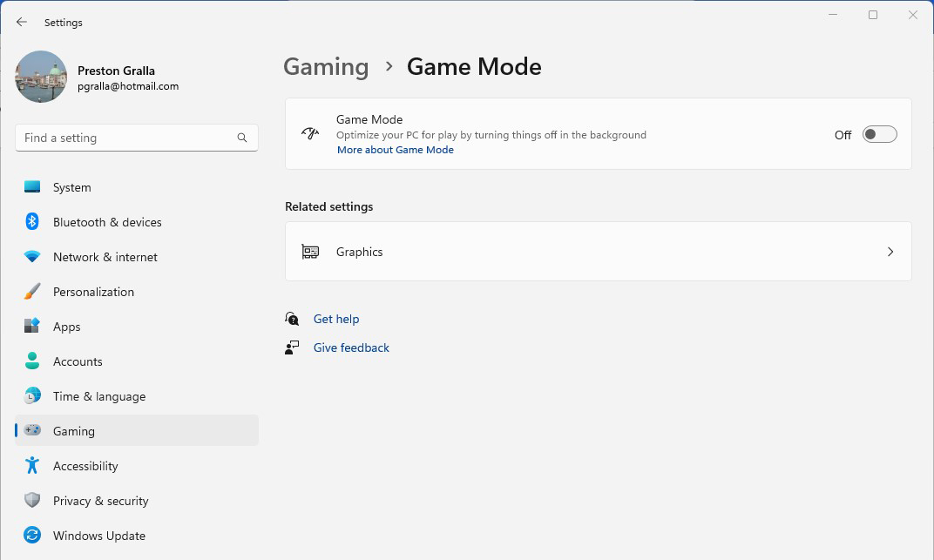Click the Give feedback link

coord(351,347)
